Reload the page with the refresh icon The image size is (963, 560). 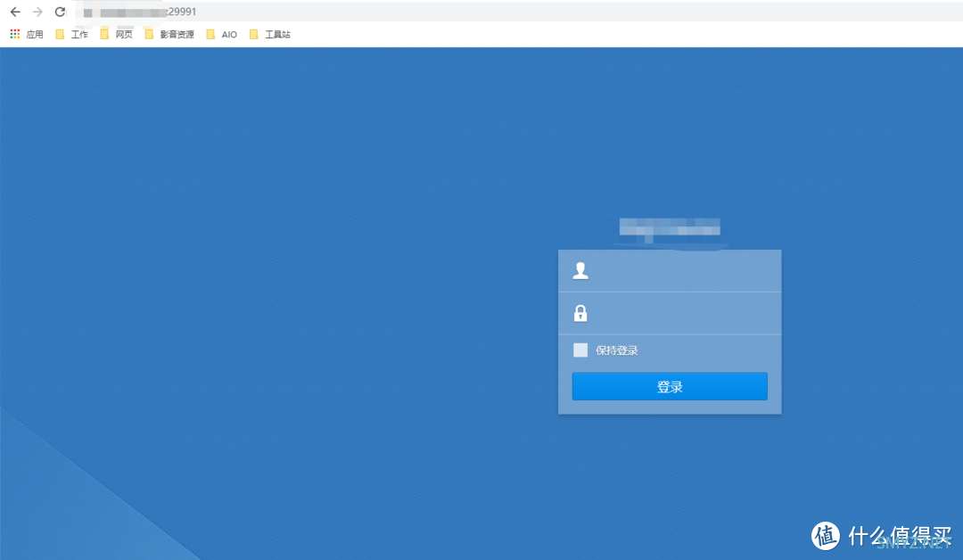[60, 12]
